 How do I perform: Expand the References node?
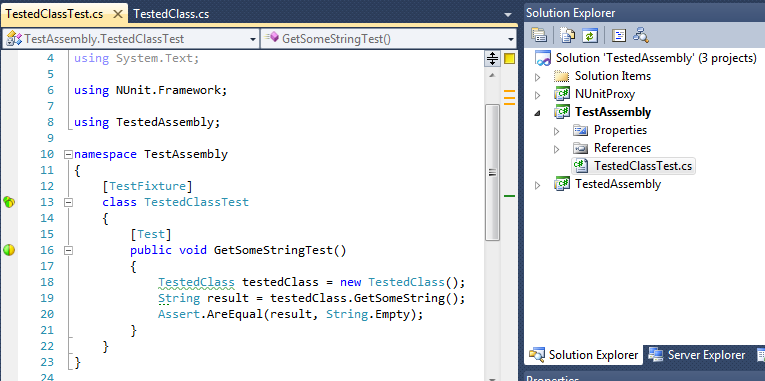557,149
